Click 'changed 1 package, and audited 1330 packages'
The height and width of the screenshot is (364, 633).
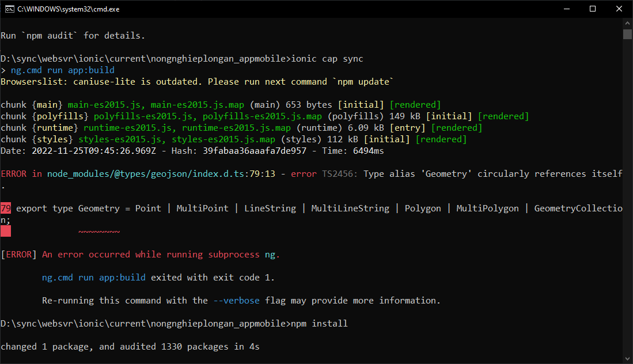114,347
